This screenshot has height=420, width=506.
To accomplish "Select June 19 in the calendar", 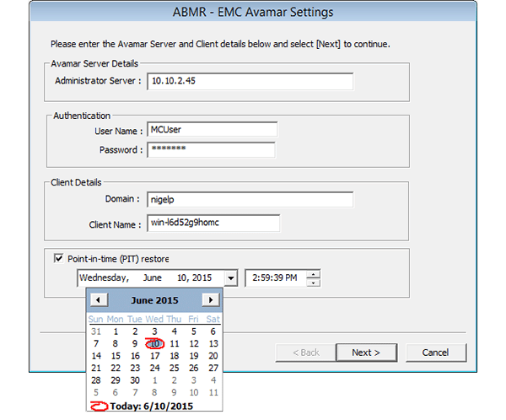I will coord(194,356).
